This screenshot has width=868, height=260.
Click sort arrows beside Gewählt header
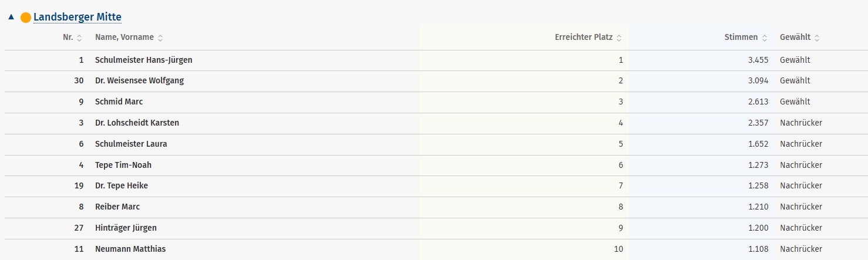point(817,38)
